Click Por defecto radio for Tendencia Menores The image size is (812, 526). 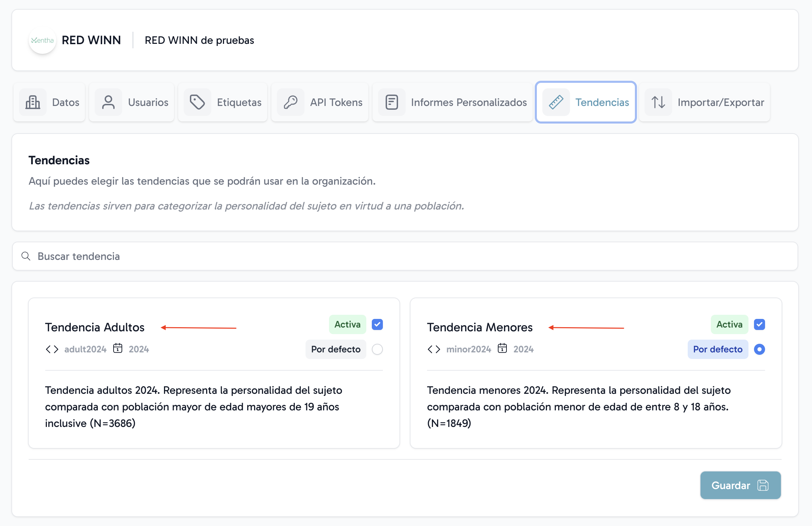pos(759,349)
